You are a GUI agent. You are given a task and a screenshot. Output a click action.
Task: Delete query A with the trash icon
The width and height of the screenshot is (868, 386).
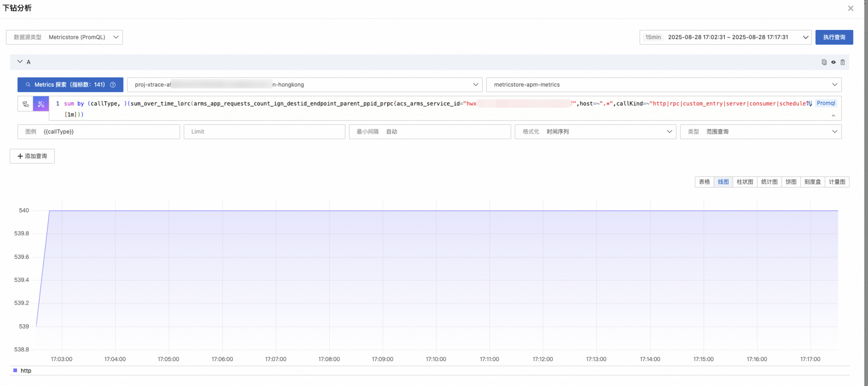[842, 62]
